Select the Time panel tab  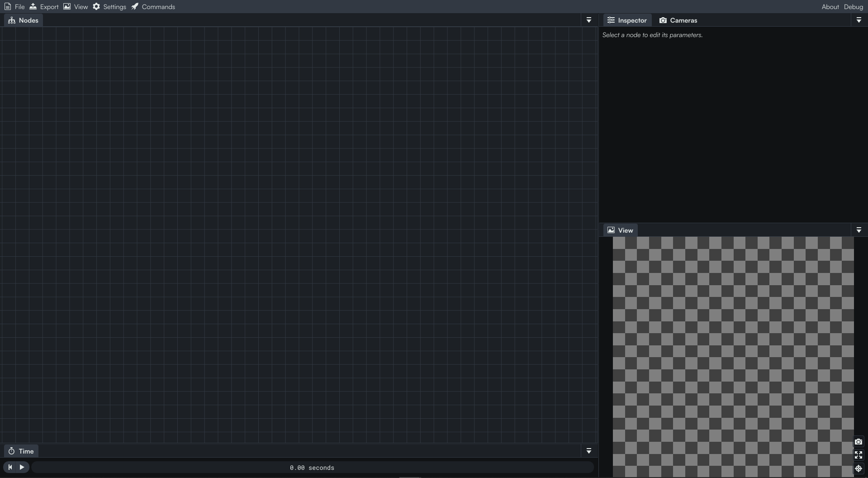coord(21,451)
